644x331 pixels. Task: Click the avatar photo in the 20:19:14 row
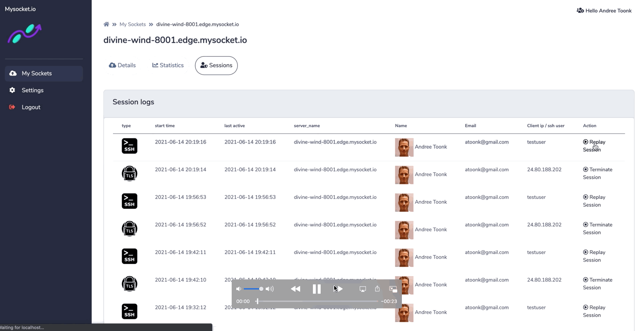pos(404,175)
